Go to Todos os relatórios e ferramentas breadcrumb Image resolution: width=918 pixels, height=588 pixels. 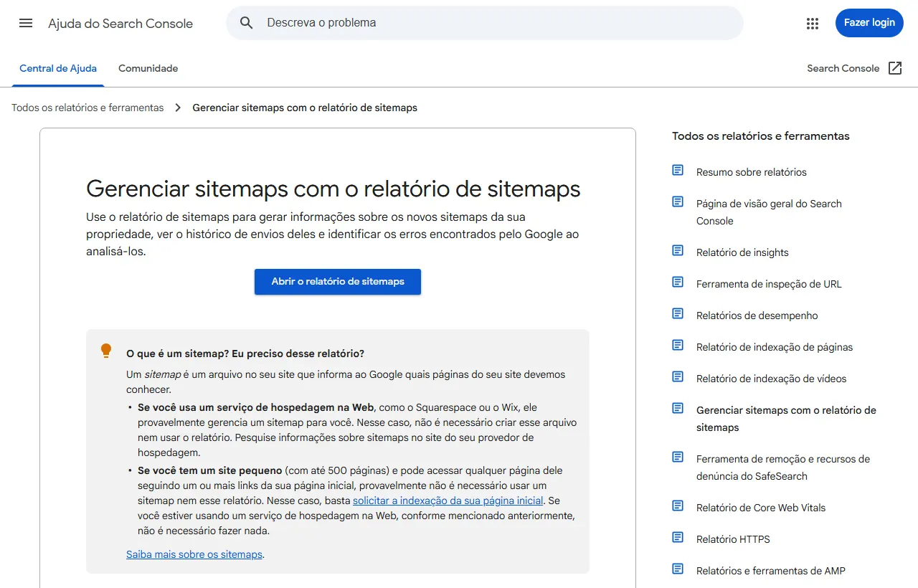click(x=87, y=108)
